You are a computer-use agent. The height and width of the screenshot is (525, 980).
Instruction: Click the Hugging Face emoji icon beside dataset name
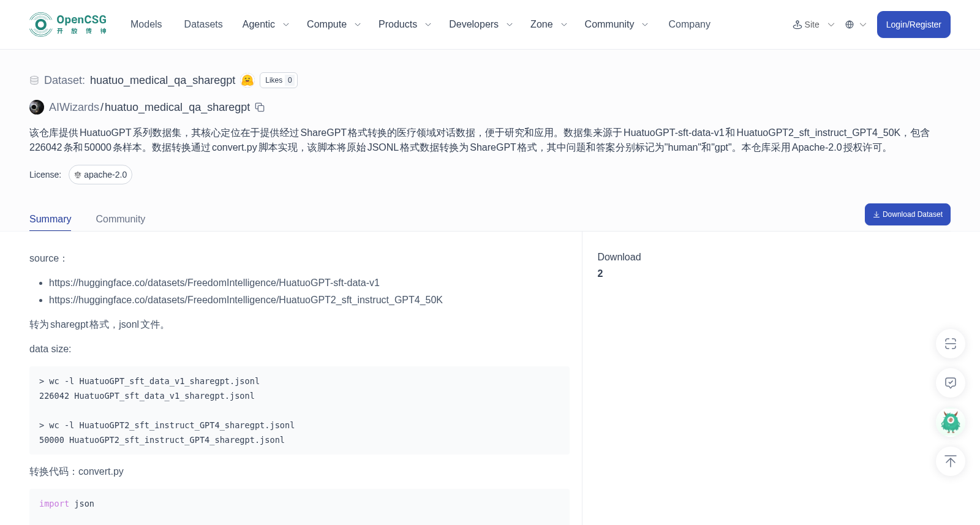(247, 80)
